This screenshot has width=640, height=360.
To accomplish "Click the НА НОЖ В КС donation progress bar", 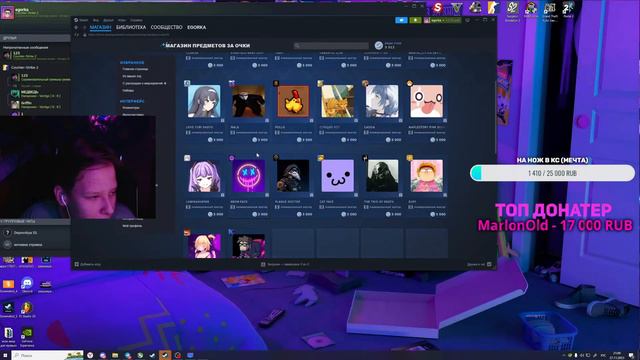I will 552,173.
